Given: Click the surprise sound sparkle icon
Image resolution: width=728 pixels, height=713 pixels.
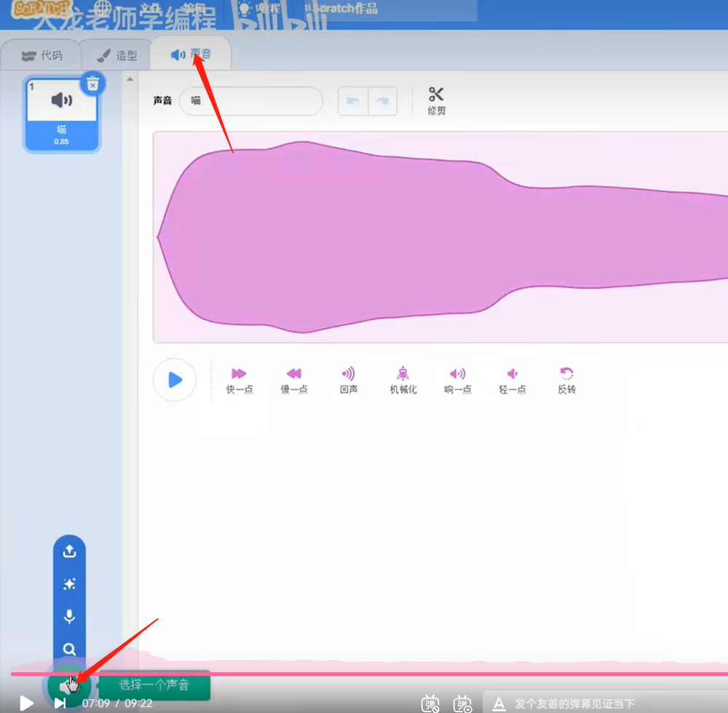Looking at the screenshot, I should [x=69, y=584].
